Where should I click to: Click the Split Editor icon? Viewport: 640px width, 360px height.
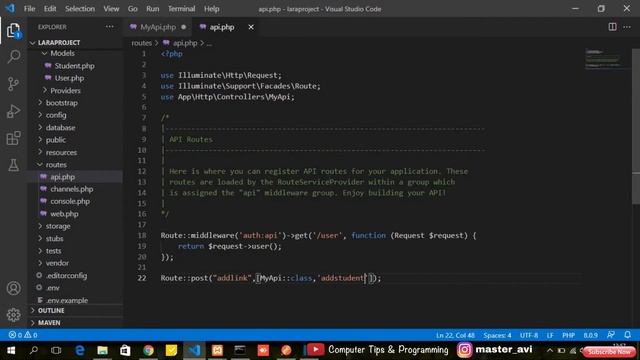[x=612, y=27]
